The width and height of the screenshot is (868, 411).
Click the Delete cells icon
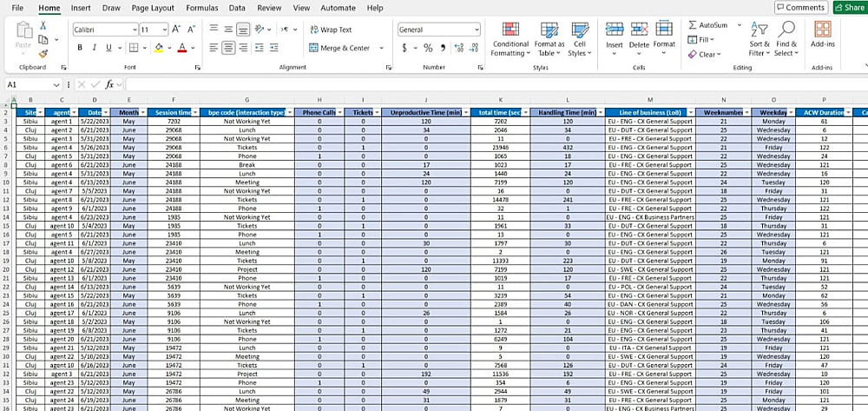click(640, 30)
